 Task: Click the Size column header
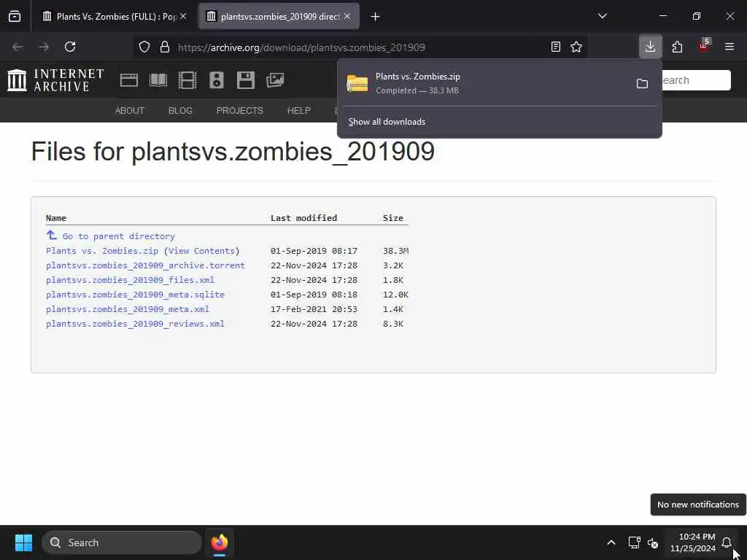(x=393, y=218)
